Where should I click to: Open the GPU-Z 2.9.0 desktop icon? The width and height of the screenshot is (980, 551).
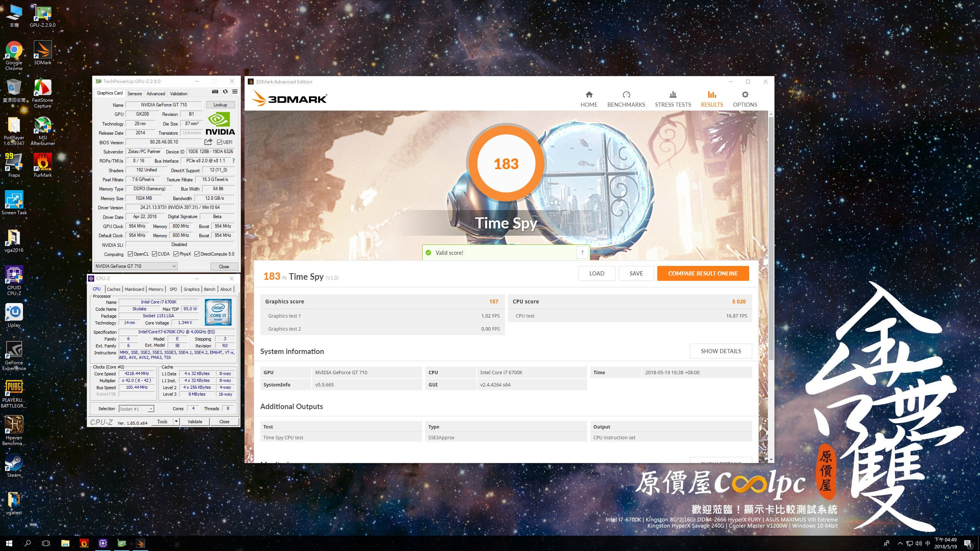pos(42,15)
